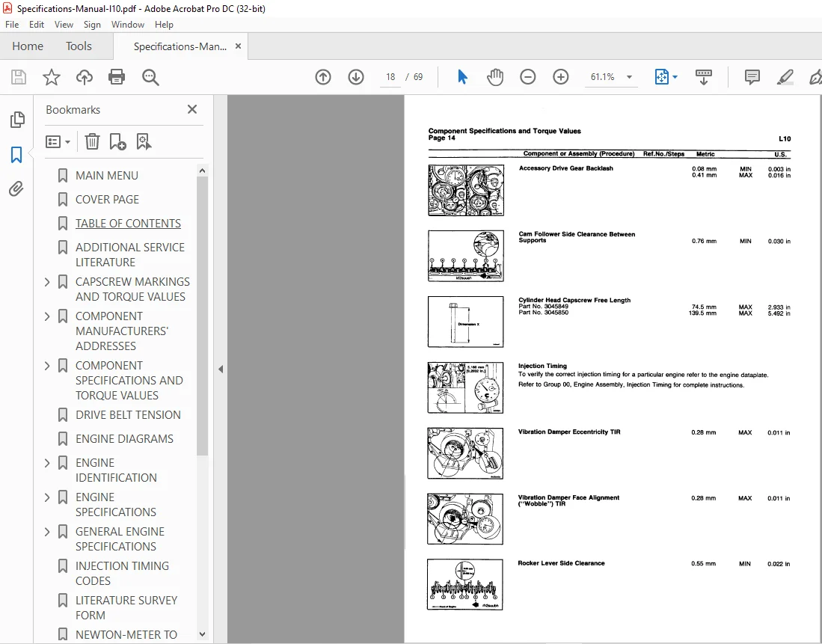Open Page Thumbnails panel icon
822x644 pixels.
click(17, 120)
